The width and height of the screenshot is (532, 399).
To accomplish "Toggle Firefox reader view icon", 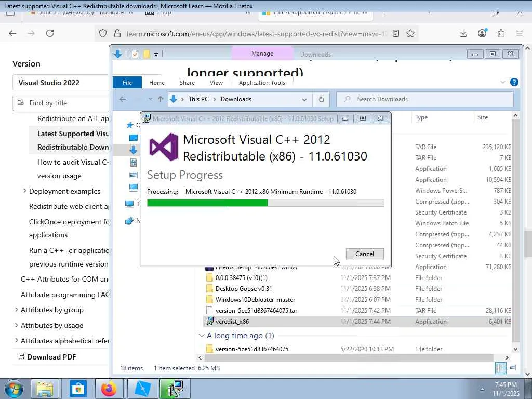I will 395,33.
